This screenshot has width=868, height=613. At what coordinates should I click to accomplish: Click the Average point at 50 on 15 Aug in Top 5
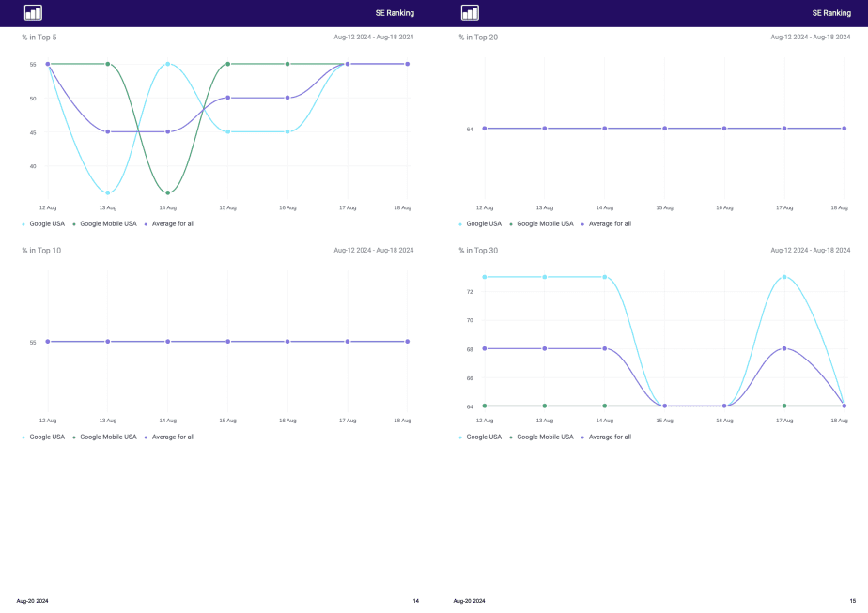click(x=227, y=98)
